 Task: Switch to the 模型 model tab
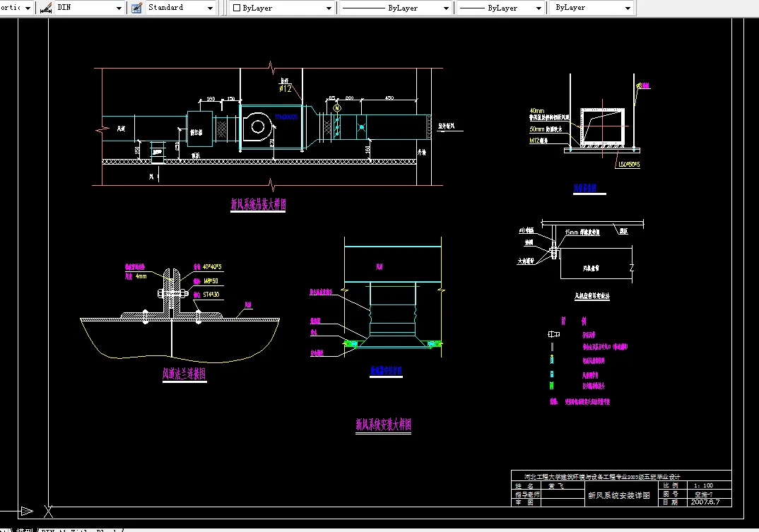[24, 531]
